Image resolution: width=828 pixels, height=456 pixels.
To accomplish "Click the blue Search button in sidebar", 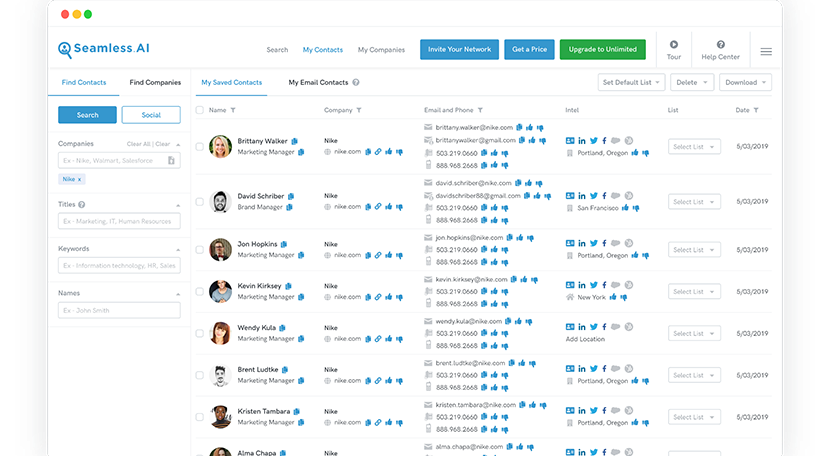I will click(87, 115).
